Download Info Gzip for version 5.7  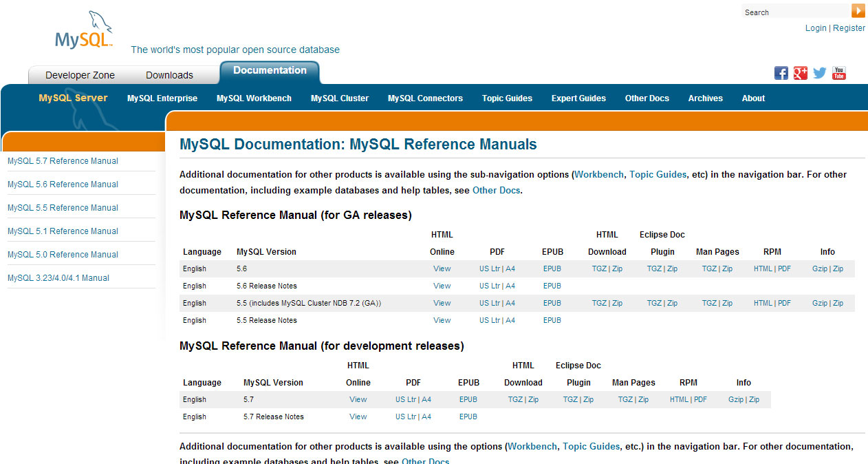(x=736, y=399)
